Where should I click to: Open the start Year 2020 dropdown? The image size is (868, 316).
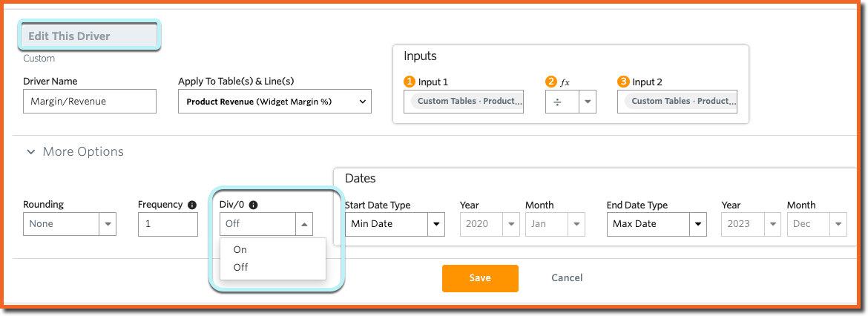coord(490,224)
